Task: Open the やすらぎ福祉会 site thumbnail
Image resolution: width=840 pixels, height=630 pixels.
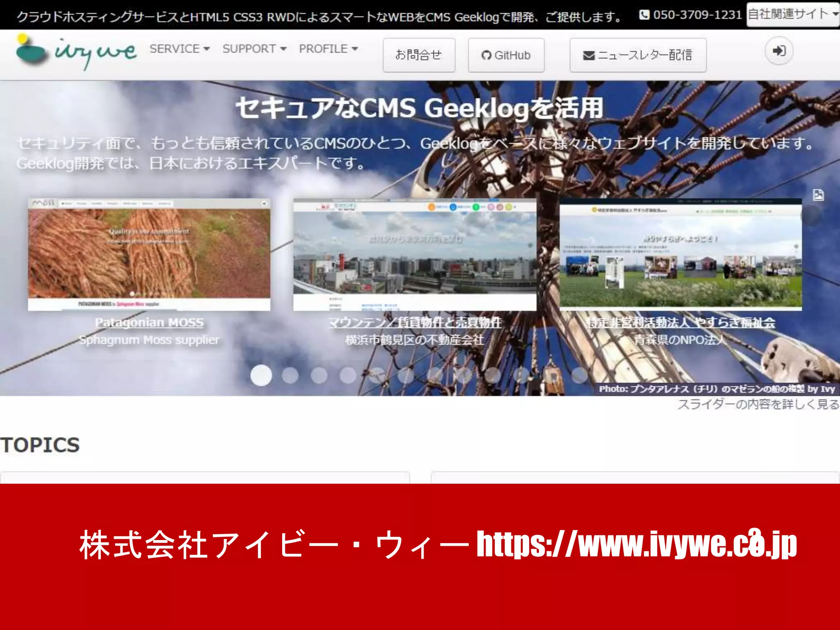Action: (680, 255)
